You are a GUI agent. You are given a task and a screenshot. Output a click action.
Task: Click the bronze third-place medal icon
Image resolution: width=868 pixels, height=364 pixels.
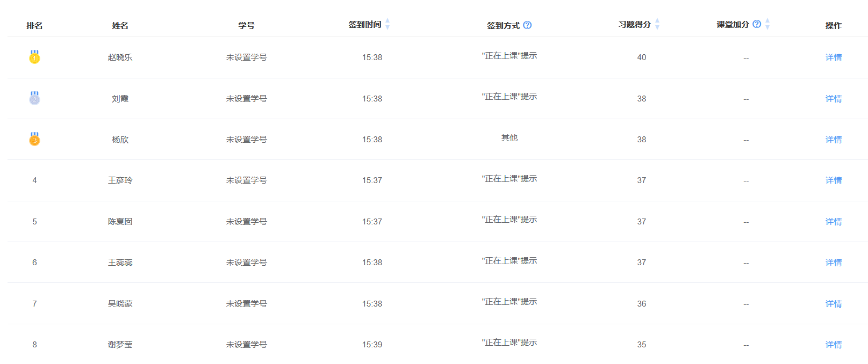(34, 139)
